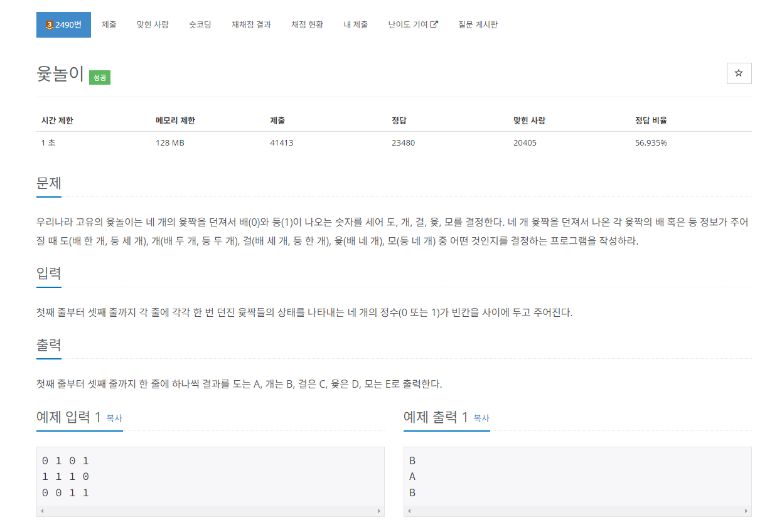Click the 41413 submissions value
This screenshot has width=777, height=532.
click(x=282, y=142)
